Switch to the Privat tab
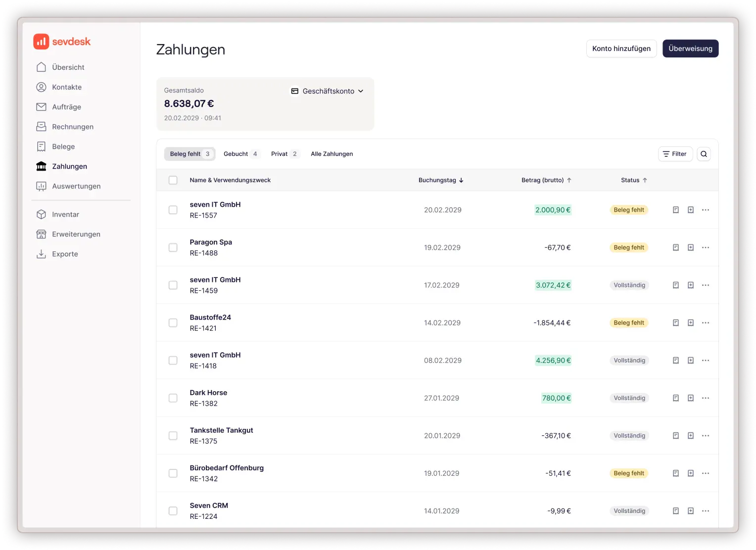The width and height of the screenshot is (756, 550). coord(284,154)
